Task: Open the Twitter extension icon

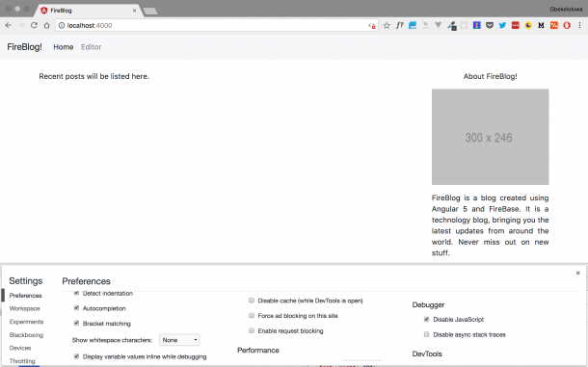Action: tap(502, 25)
